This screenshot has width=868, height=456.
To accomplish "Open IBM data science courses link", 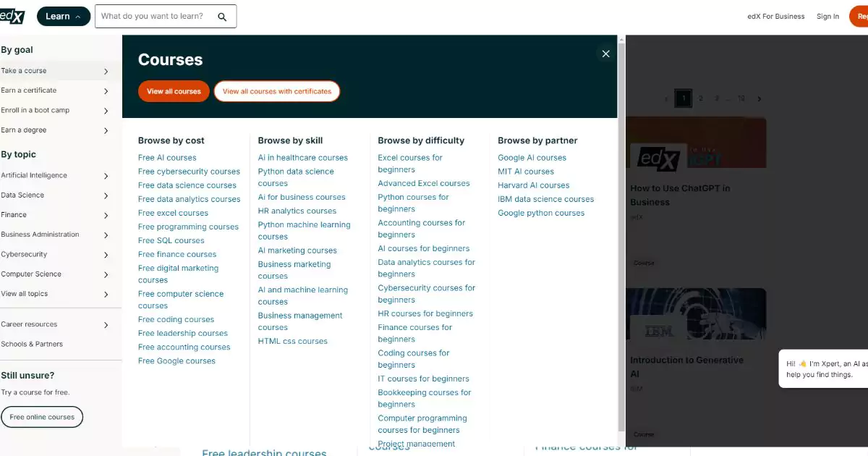I will click(545, 199).
